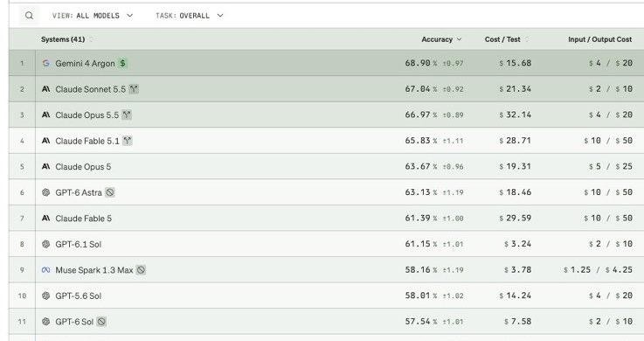644x341 pixels.
Task: Click the Google logo beside Gemini 4 Argon
Action: pyautogui.click(x=46, y=63)
